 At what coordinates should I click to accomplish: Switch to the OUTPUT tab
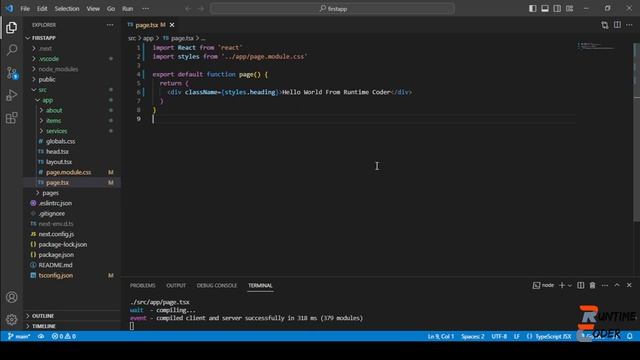coord(176,285)
